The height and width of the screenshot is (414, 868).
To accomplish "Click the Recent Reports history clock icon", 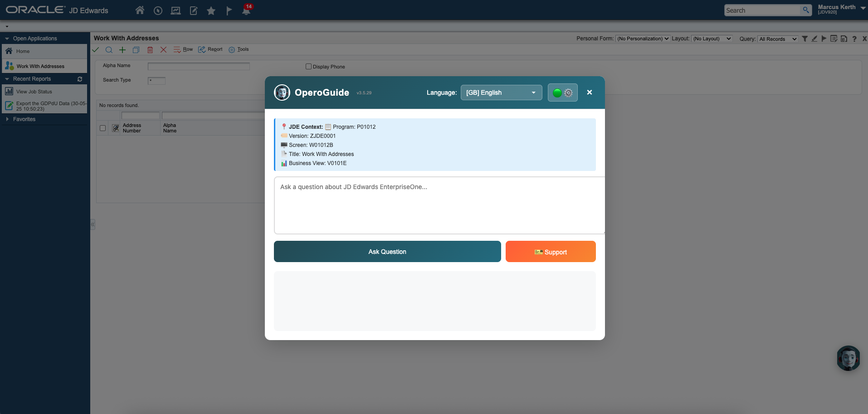I will (x=158, y=10).
